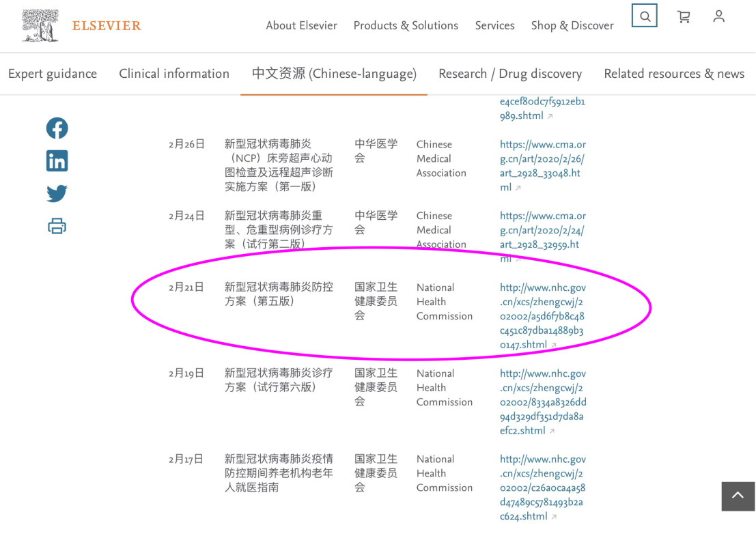This screenshot has height=538, width=756.
Task: Open Related resources & news tab
Action: (674, 74)
